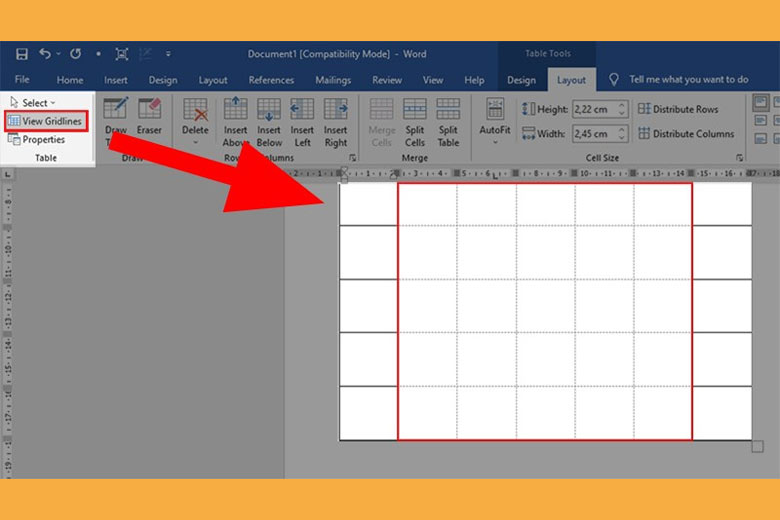Go to the References tab

pyautogui.click(x=271, y=80)
